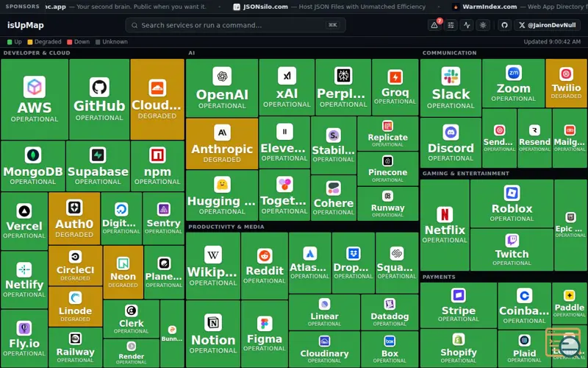Click the activity pulse icon in header
The width and height of the screenshot is (588, 368).
coord(467,25)
